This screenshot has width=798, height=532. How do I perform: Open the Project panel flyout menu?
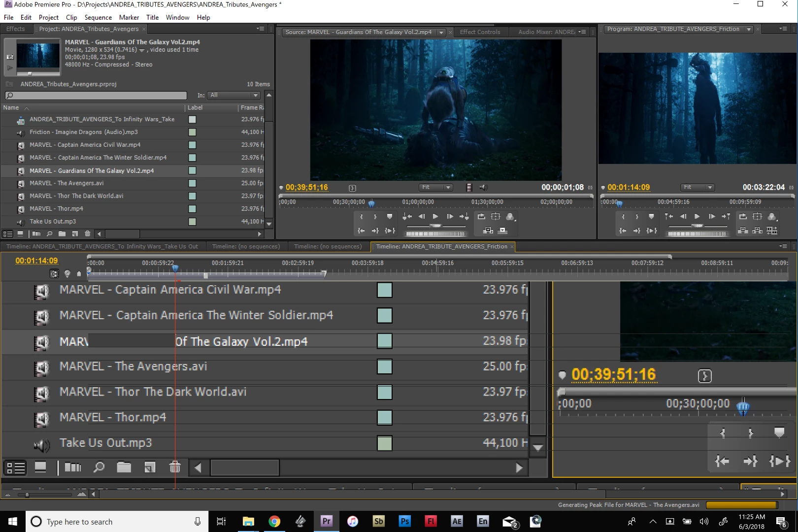coord(261,29)
